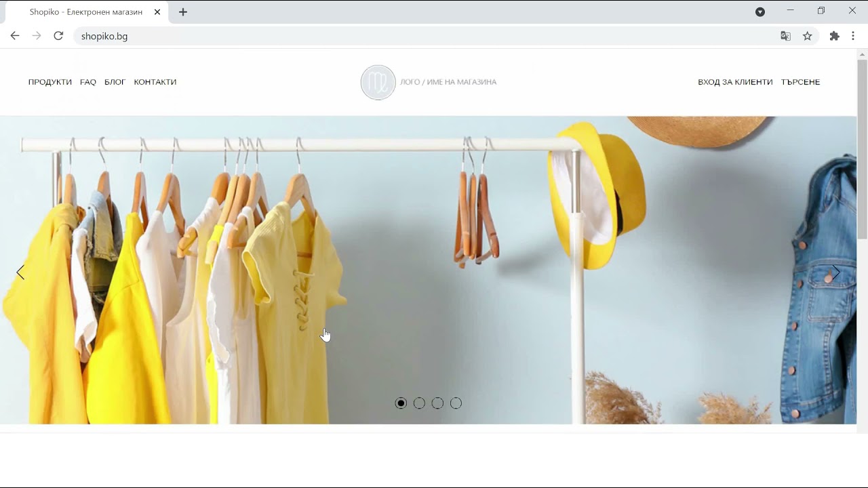This screenshot has height=488, width=868.
Task: Expand the profile dropdown in the title bar
Action: coord(760,12)
